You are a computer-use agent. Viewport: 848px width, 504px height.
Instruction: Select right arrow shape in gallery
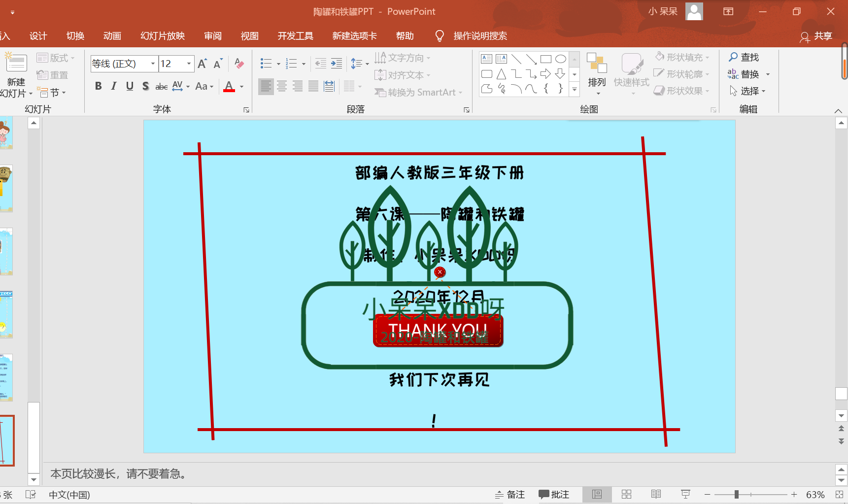click(546, 74)
